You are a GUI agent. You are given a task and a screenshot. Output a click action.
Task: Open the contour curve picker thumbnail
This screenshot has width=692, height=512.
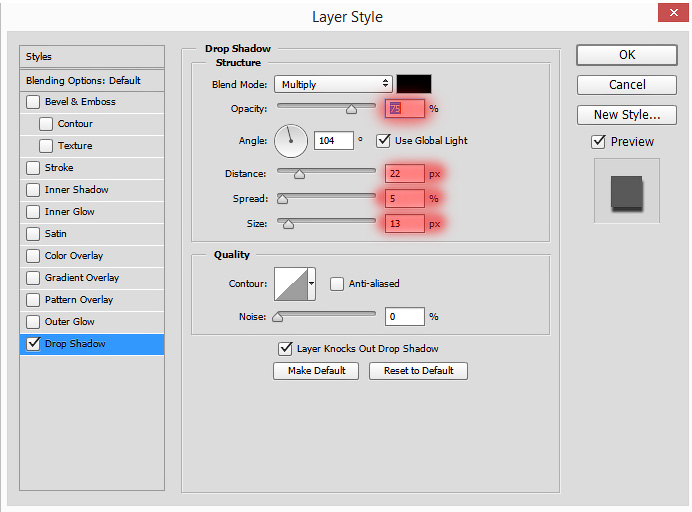point(290,284)
